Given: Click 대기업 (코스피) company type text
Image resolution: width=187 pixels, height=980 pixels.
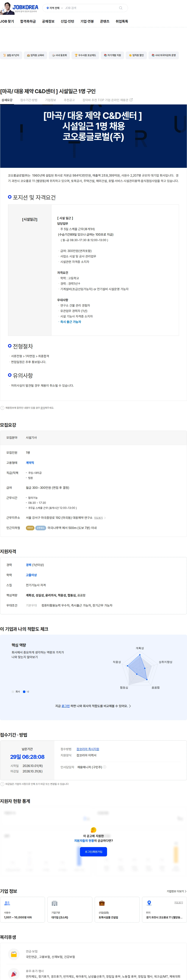Looking at the screenshot, I should point(60,917).
